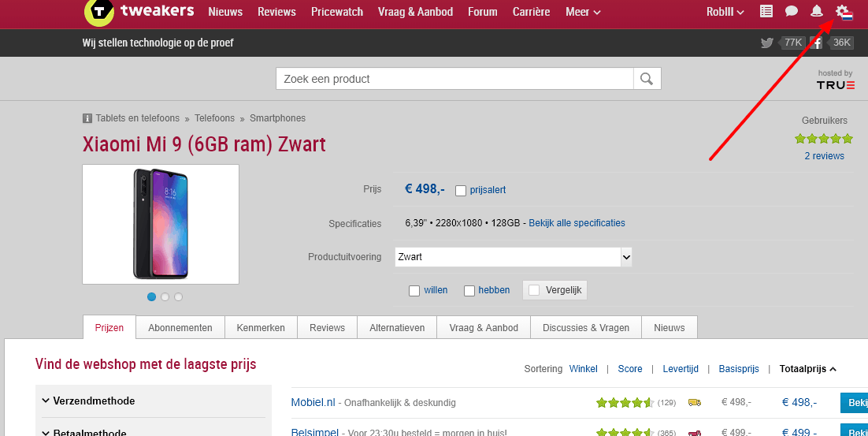Sort price list by Winkel
This screenshot has height=436, width=868.
(584, 369)
